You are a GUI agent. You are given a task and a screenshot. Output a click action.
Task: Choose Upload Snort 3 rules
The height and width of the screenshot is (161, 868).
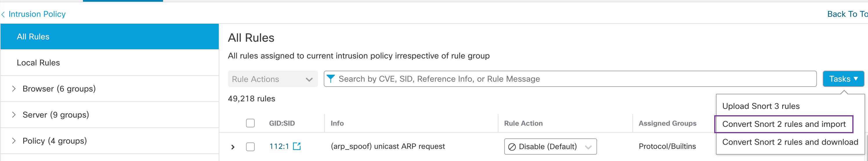coord(760,106)
